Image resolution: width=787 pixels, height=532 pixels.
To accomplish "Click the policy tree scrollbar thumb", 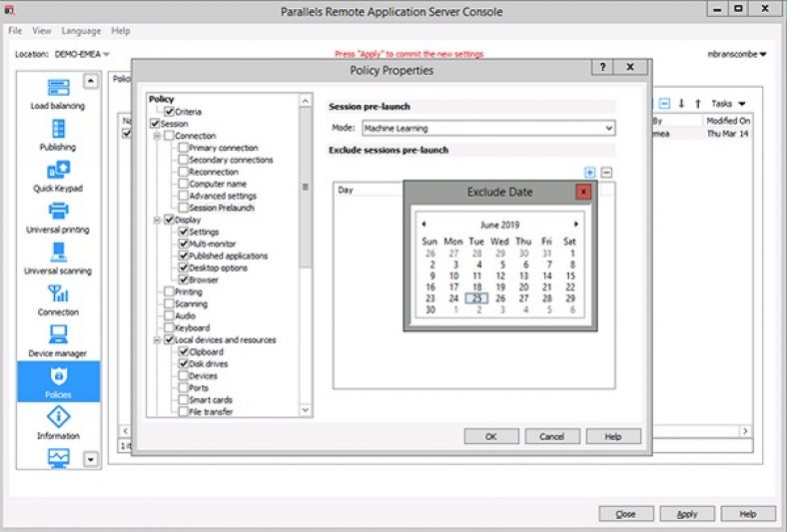I will tap(306, 187).
